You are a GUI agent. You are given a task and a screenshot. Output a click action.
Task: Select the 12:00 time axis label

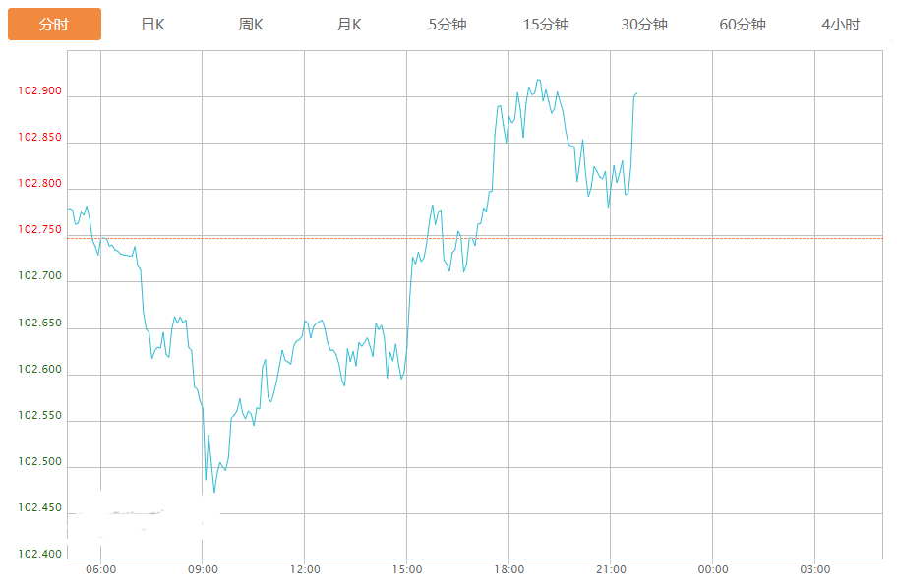[305, 569]
